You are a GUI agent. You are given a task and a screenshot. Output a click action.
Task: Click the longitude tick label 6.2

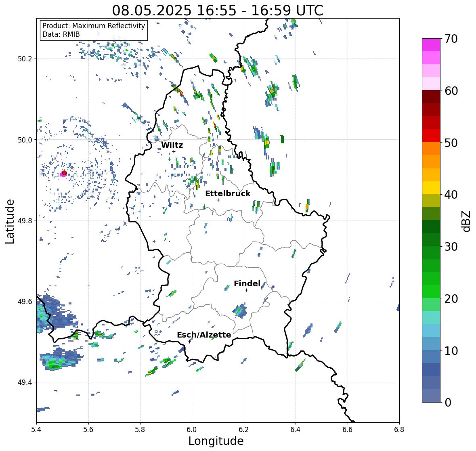tap(244, 430)
